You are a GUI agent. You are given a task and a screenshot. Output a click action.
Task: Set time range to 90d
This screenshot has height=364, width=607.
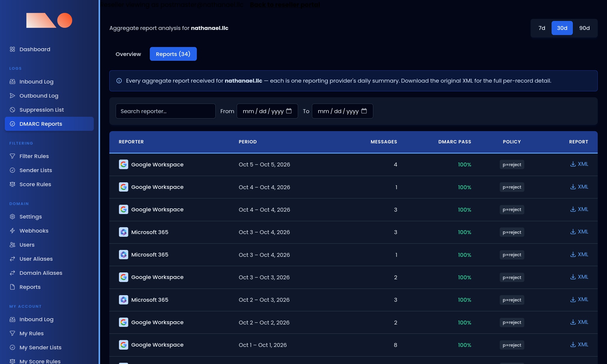[x=585, y=28]
